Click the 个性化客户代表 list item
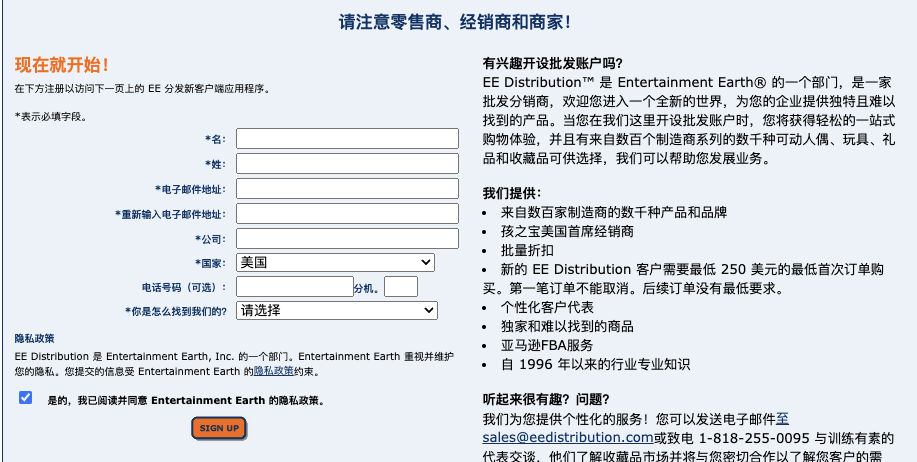917x462 pixels. (x=547, y=308)
